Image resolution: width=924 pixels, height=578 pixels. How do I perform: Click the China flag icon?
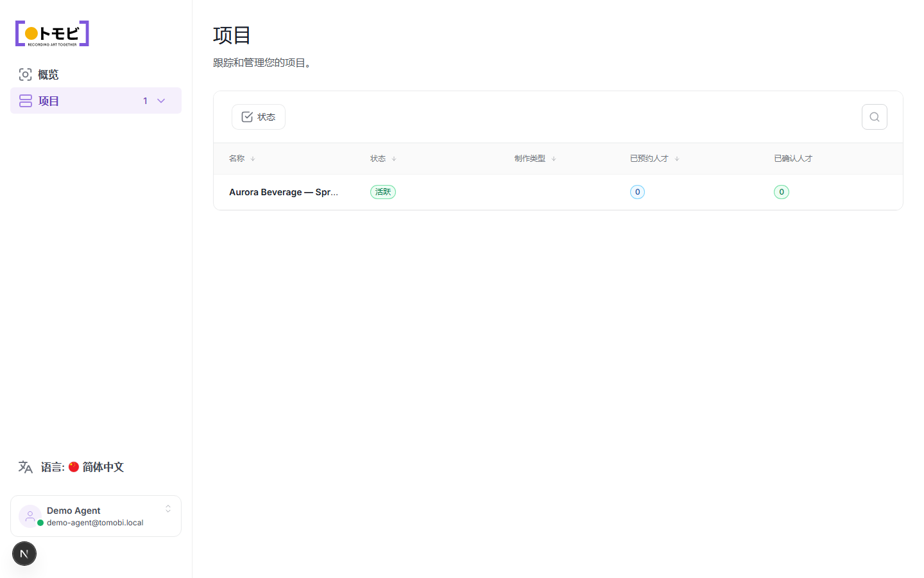click(x=74, y=467)
